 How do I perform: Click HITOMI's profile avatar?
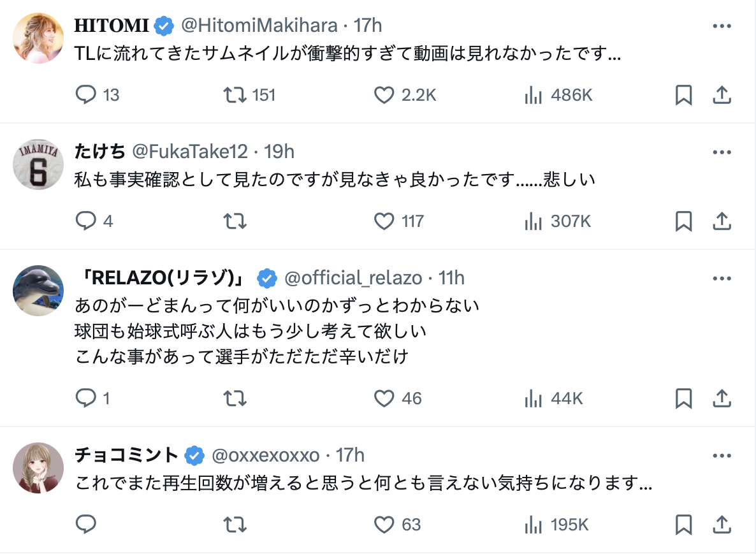[x=38, y=38]
